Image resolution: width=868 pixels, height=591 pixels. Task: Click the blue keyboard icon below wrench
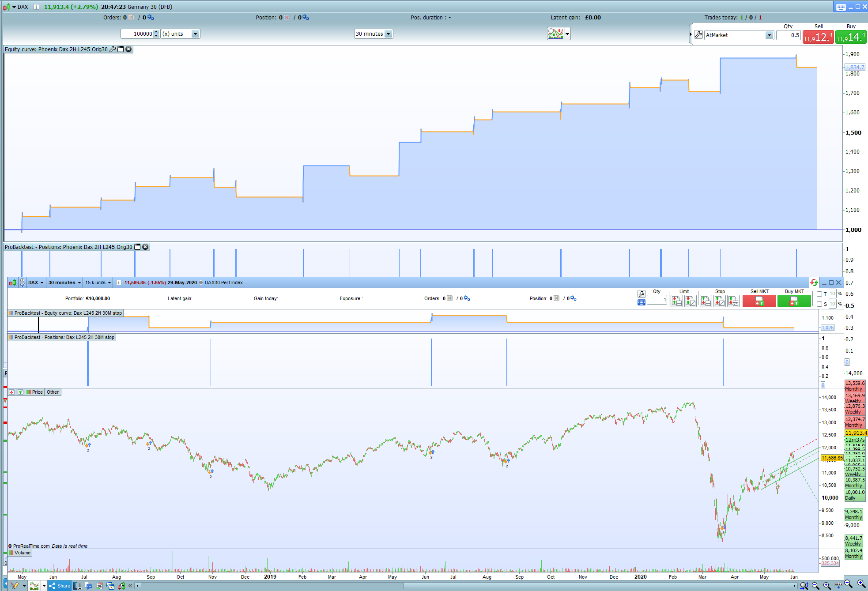[642, 302]
